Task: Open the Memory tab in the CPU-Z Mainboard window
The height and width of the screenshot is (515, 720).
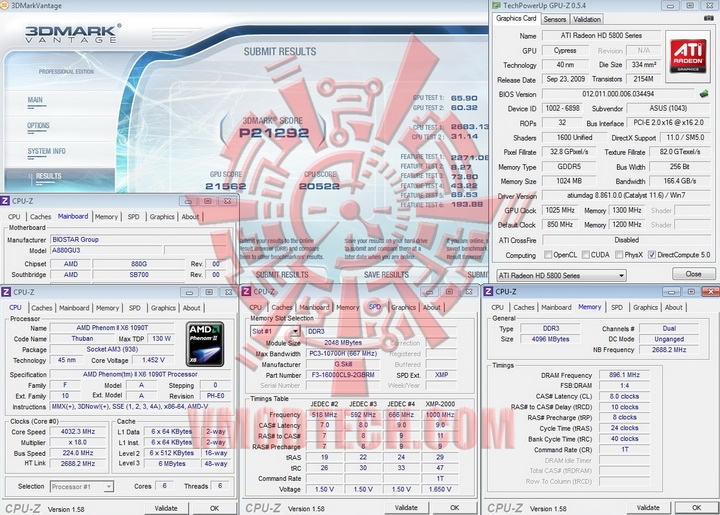Action: pos(107,217)
